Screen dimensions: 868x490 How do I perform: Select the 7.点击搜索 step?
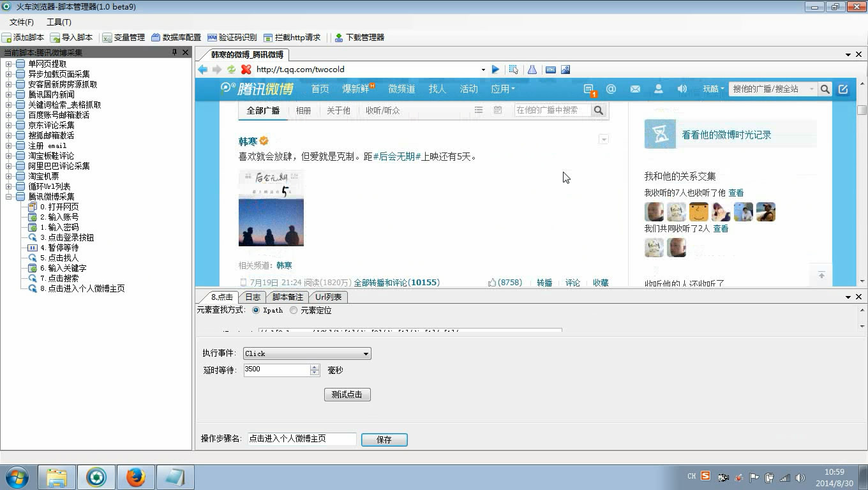59,278
